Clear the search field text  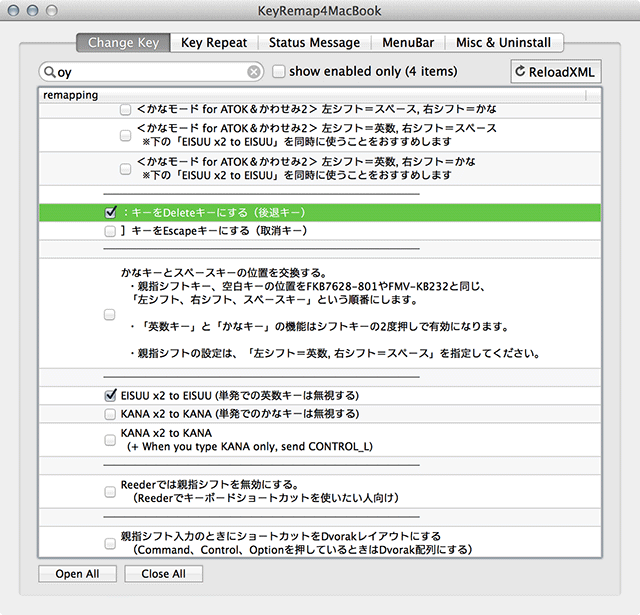[254, 72]
